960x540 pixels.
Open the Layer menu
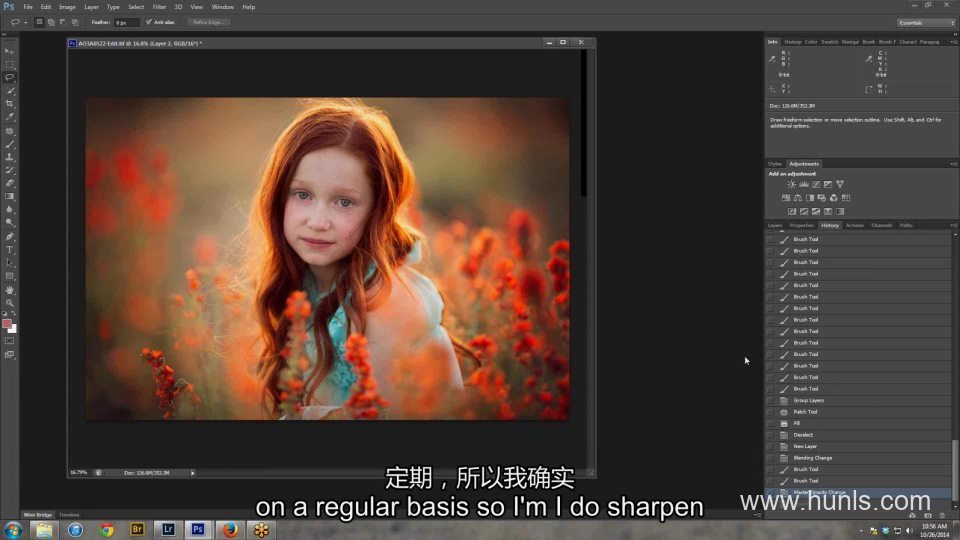point(91,7)
